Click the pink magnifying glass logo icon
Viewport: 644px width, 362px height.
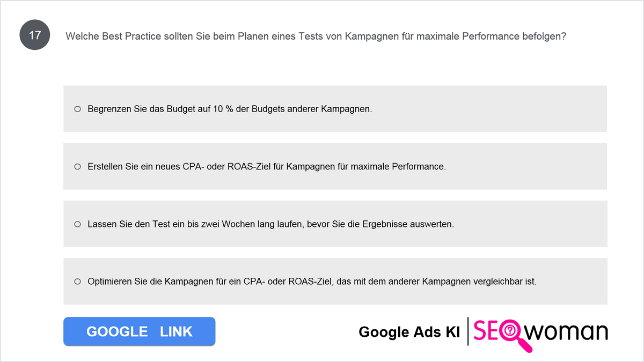click(x=515, y=334)
